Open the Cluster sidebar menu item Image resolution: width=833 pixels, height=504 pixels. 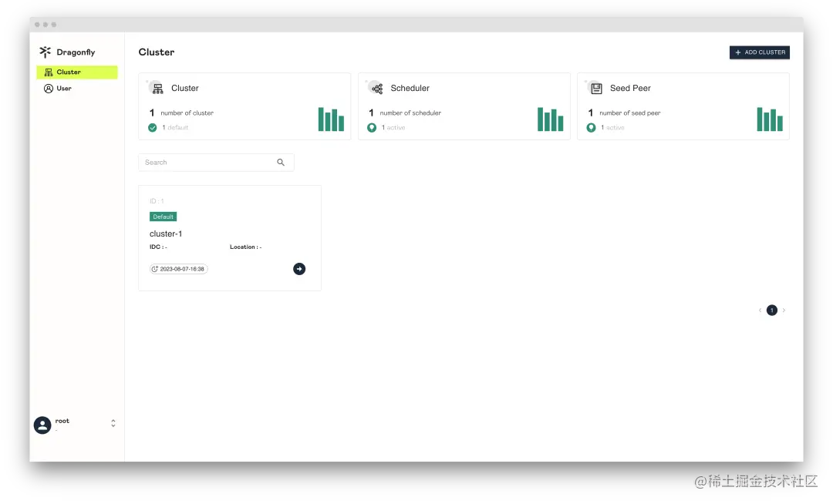pyautogui.click(x=77, y=72)
